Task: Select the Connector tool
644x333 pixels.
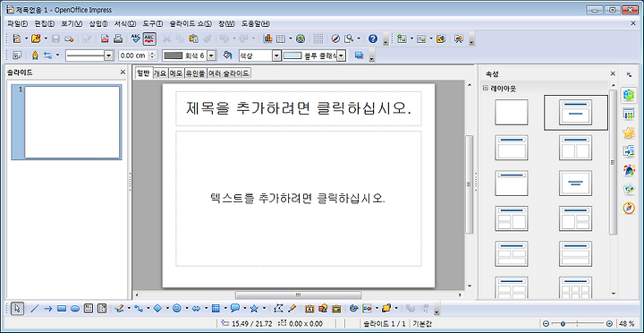Action: pos(139,308)
